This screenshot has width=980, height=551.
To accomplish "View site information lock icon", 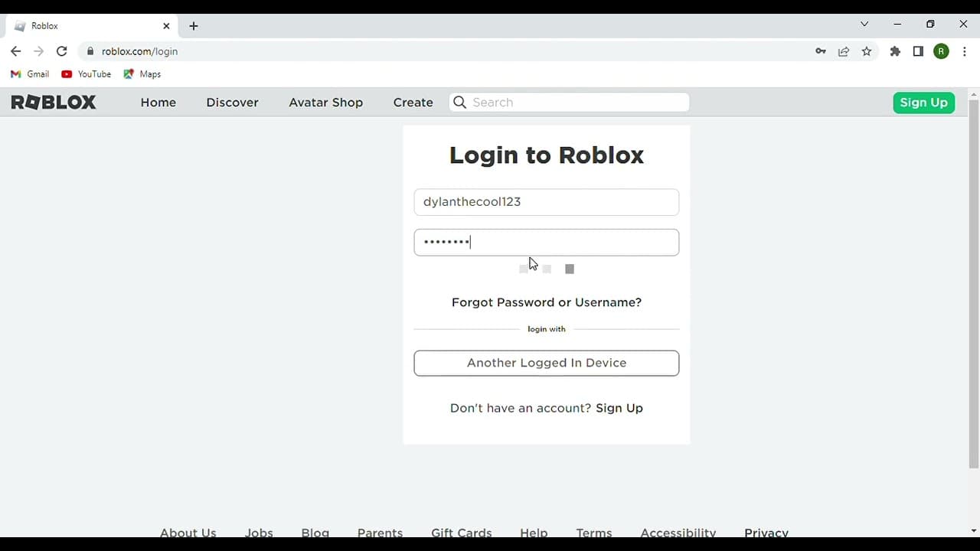I will tap(90, 51).
